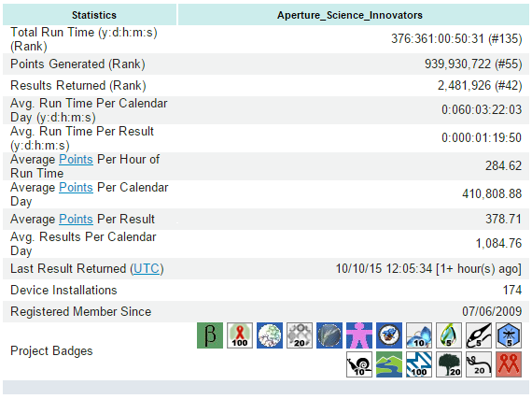Select the pink human figure badge

point(359,335)
